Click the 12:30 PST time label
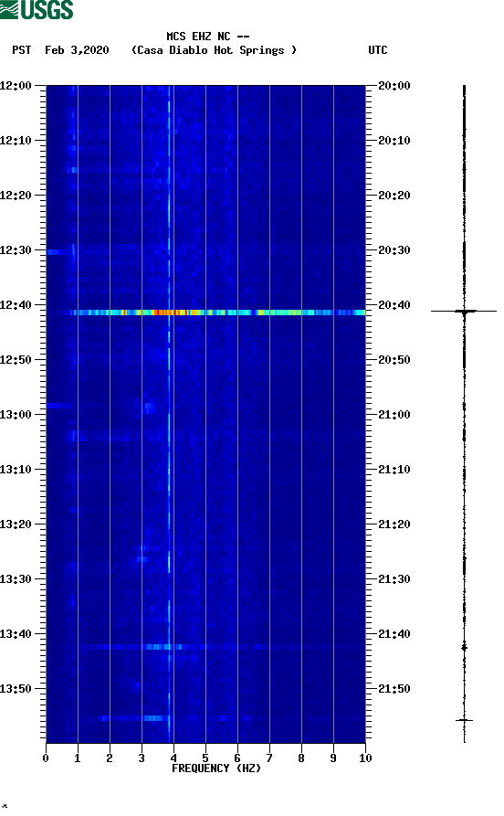504x816 pixels. tap(16, 249)
